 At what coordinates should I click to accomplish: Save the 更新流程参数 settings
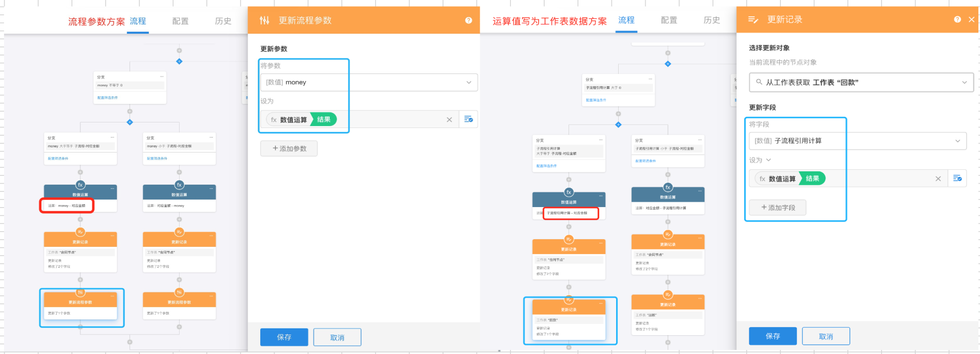(284, 337)
